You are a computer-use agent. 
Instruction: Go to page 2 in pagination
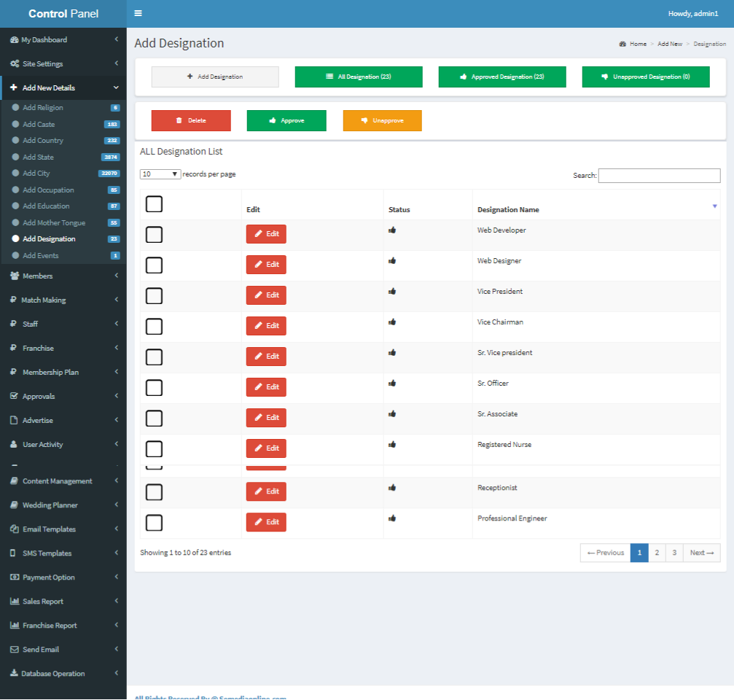tap(657, 553)
